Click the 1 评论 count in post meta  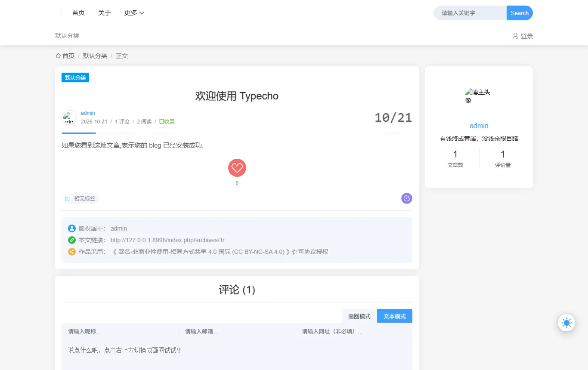122,122
